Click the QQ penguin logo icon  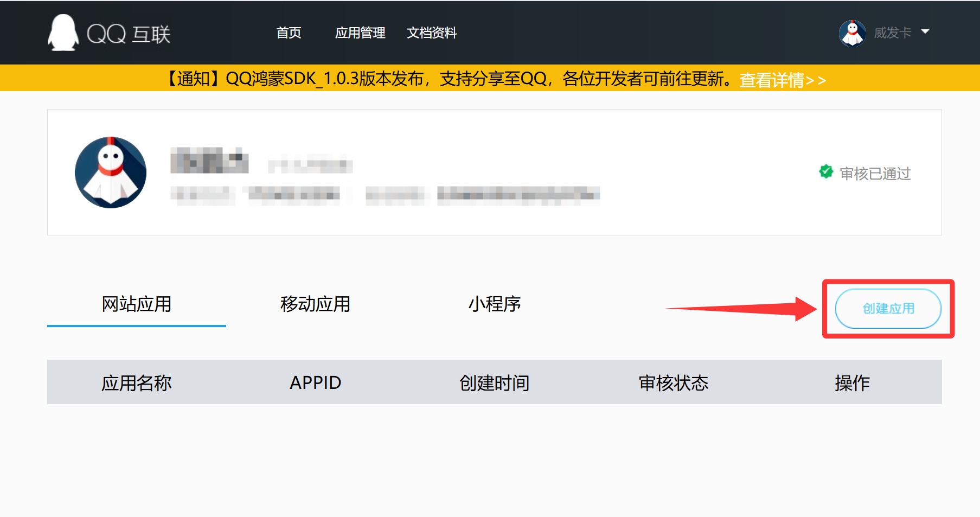click(63, 33)
